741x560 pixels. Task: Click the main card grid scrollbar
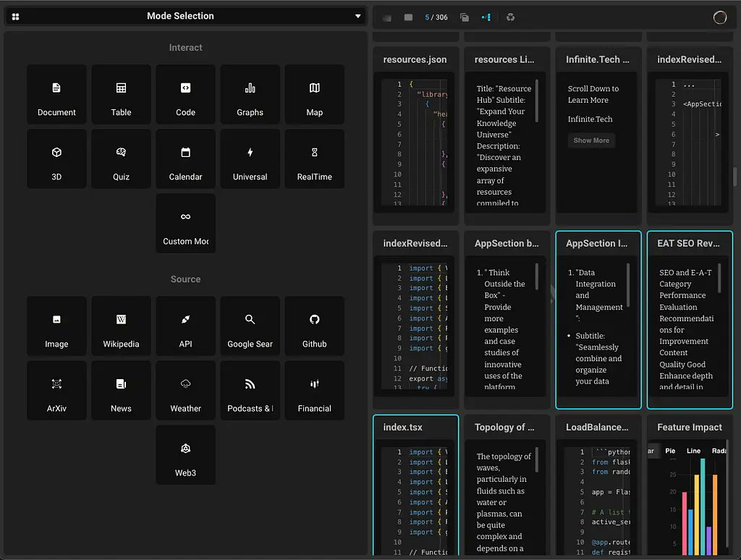click(735, 177)
